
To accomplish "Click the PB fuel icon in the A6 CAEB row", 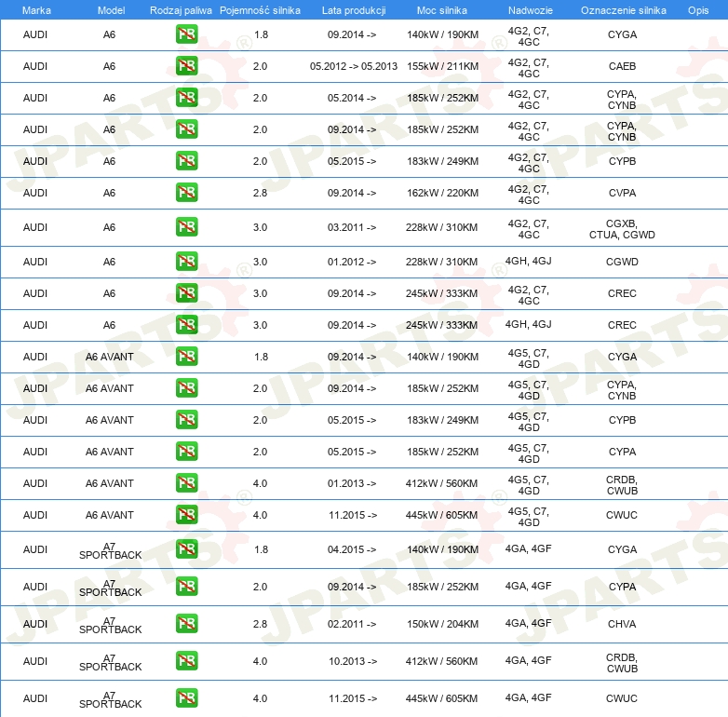I will 186,66.
